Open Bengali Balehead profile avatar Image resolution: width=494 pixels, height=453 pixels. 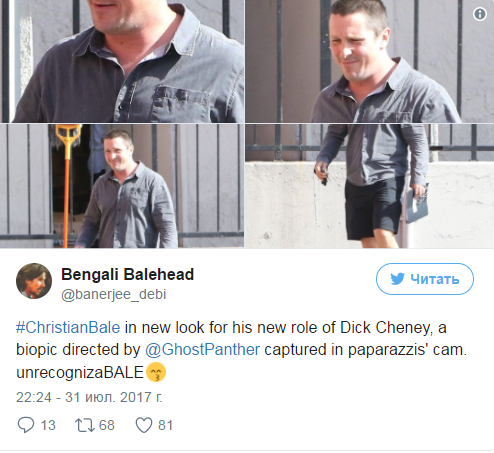[x=34, y=281]
